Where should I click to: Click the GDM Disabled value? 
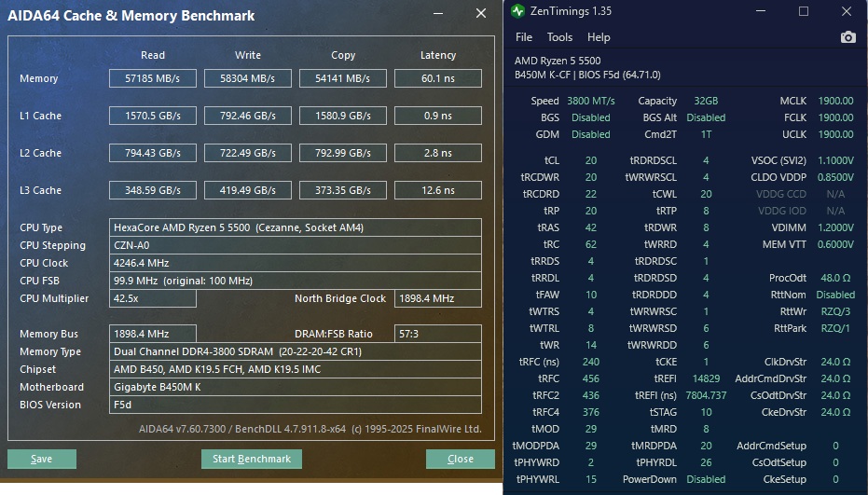(x=591, y=134)
